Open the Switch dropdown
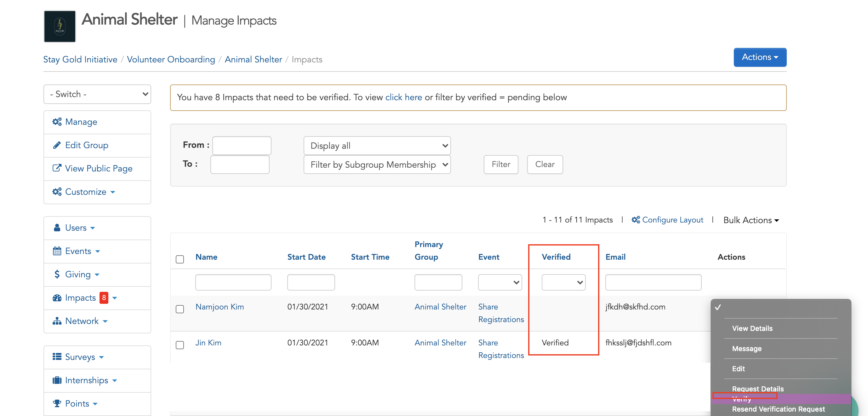The width and height of the screenshot is (868, 416). 97,94
